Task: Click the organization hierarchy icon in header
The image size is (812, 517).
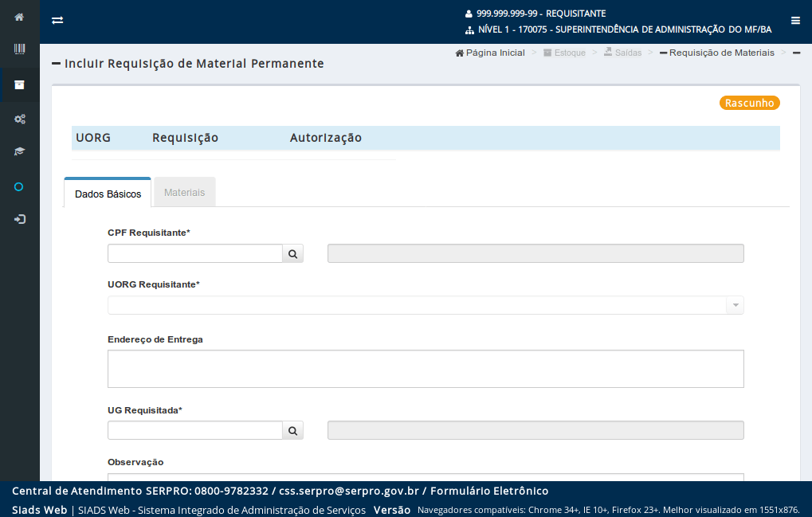Action: tap(469, 30)
